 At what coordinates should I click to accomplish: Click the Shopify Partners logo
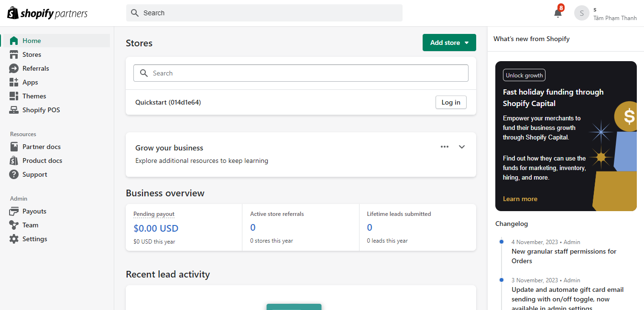point(46,13)
